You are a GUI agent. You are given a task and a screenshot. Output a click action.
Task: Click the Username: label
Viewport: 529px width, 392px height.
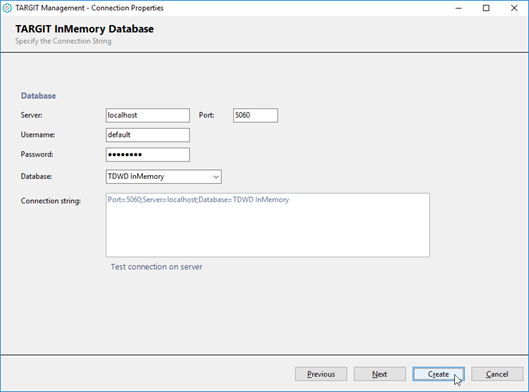[38, 135]
